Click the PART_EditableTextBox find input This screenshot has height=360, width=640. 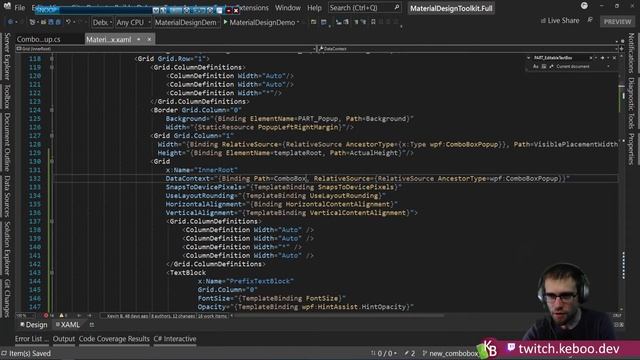point(560,58)
